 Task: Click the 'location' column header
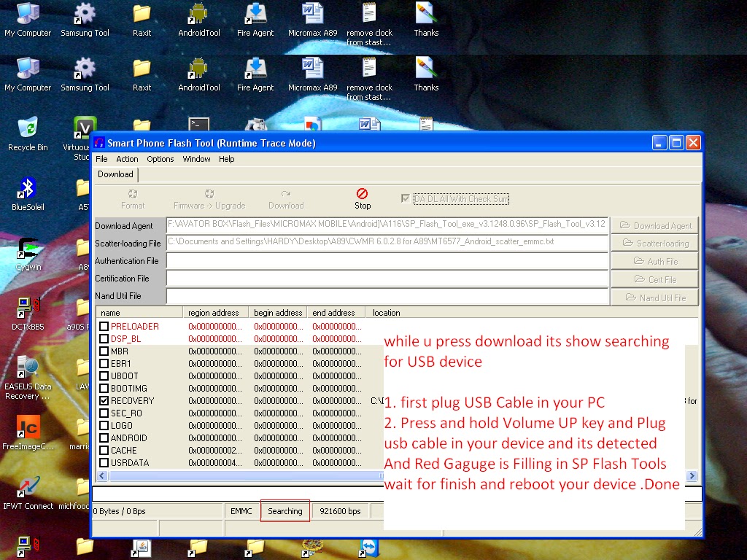387,312
